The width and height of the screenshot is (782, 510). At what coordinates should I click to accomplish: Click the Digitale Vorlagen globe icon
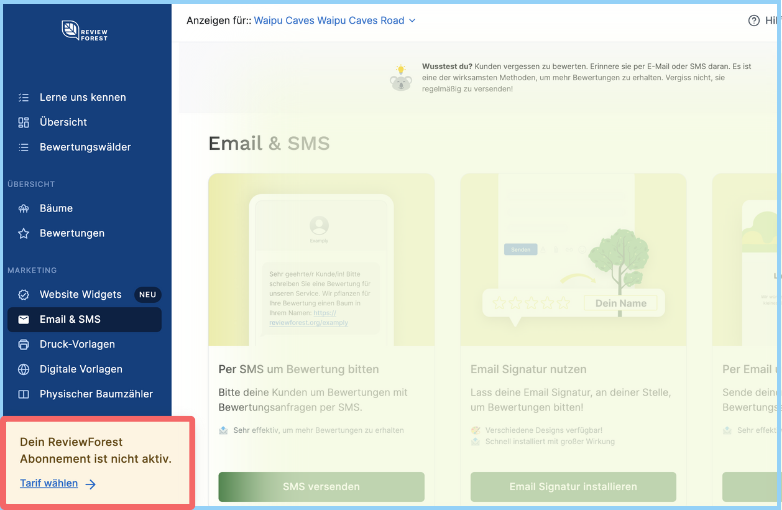[x=24, y=369]
